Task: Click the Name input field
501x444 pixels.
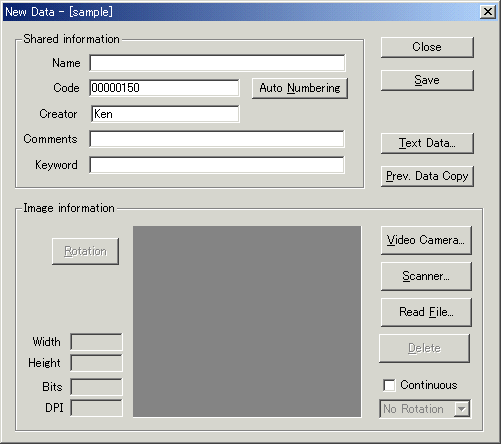Action: [x=217, y=63]
